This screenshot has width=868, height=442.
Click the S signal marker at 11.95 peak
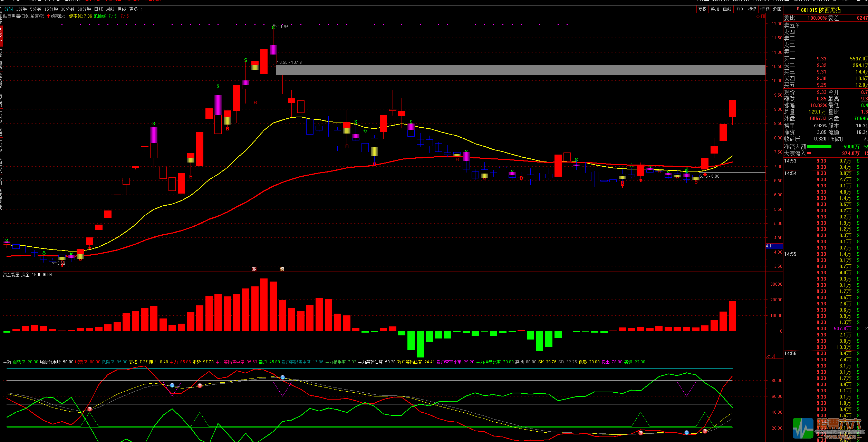coord(273,28)
